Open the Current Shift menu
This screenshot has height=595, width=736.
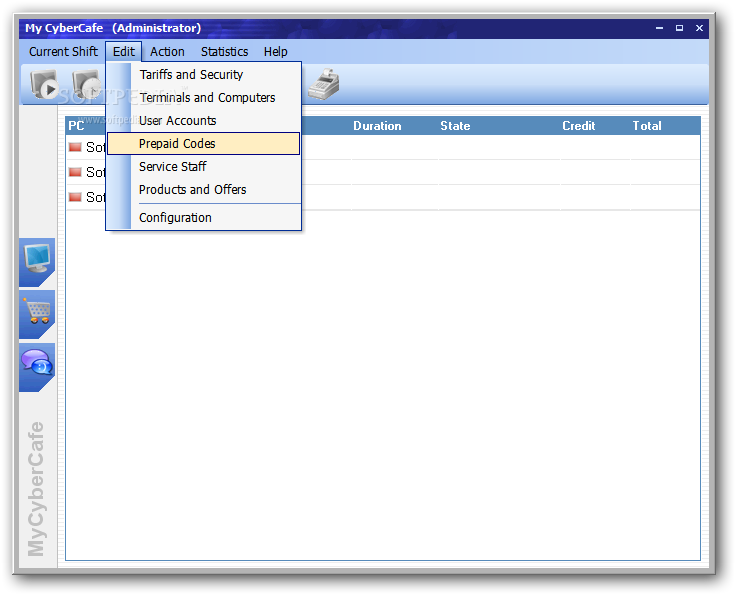click(63, 52)
